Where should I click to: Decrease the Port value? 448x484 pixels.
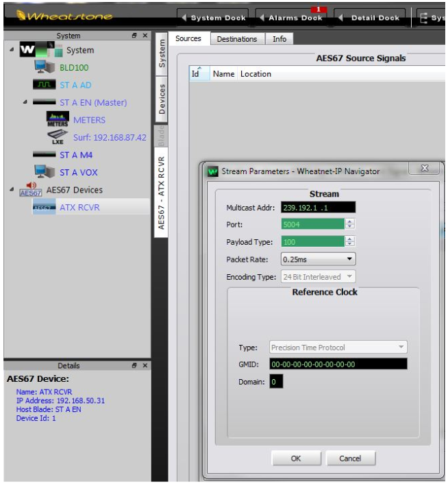350,226
